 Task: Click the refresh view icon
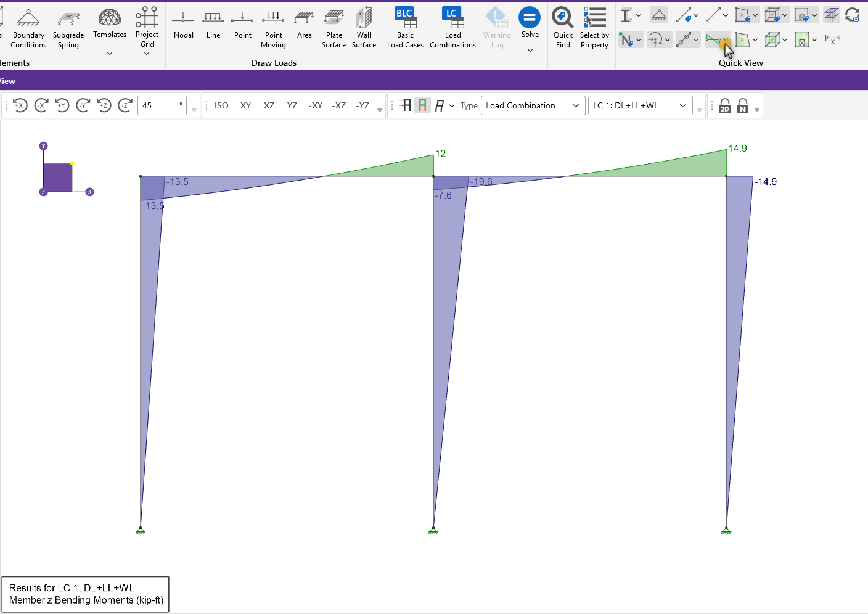[853, 15]
